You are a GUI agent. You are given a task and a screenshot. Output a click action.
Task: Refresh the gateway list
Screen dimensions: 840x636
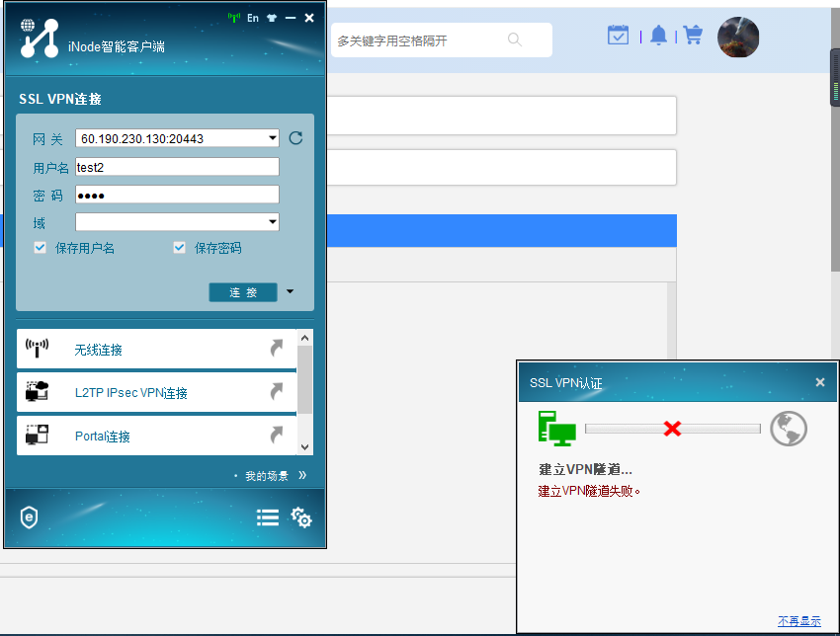pos(295,138)
